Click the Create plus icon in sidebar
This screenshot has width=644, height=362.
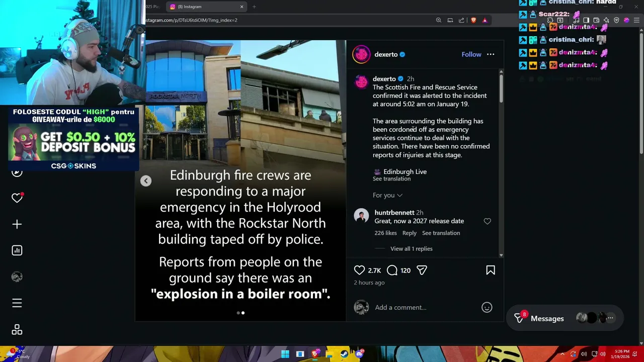pyautogui.click(x=17, y=224)
